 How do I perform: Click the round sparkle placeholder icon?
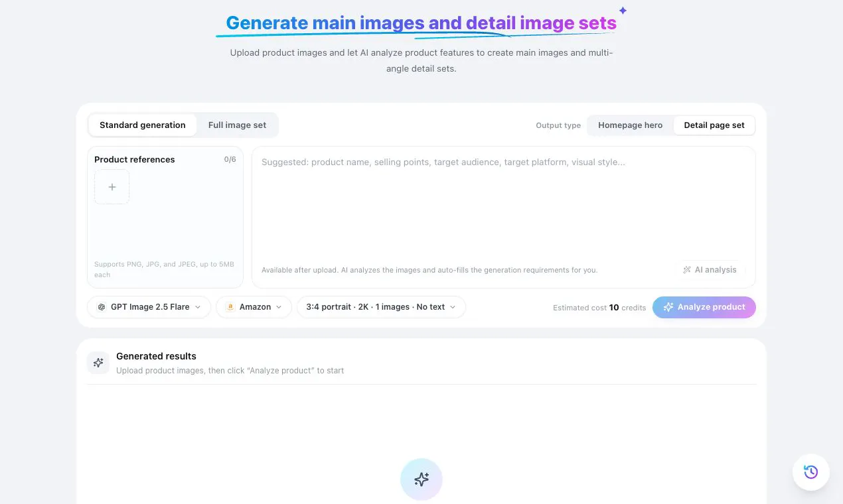[x=421, y=479]
